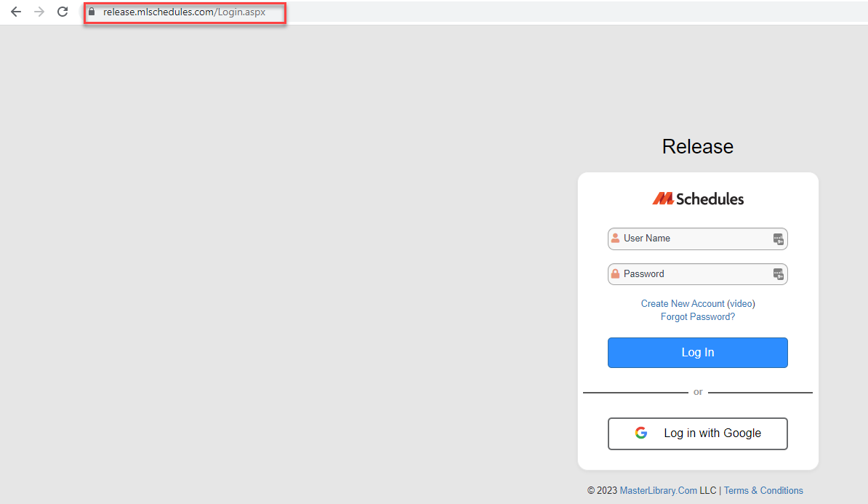
Task: Click the ML Schedules logo
Action: point(697,199)
